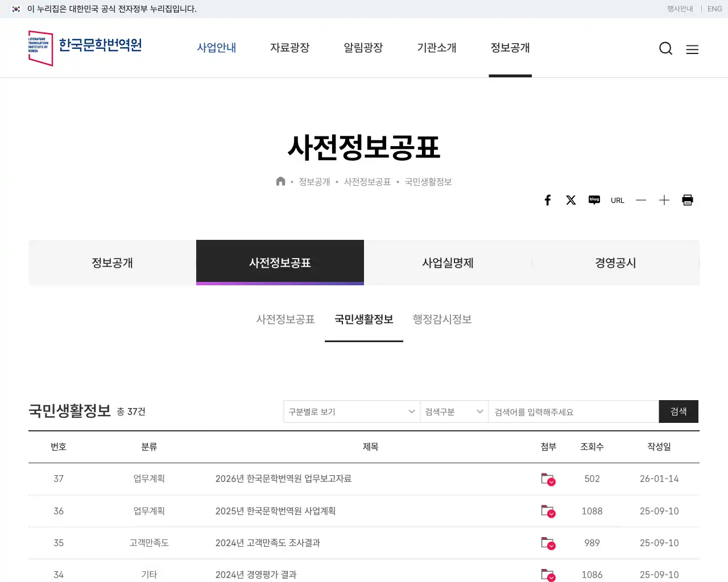Select 사전정보공표 sub-tab
Viewport: 728px width, 582px height.
point(286,319)
